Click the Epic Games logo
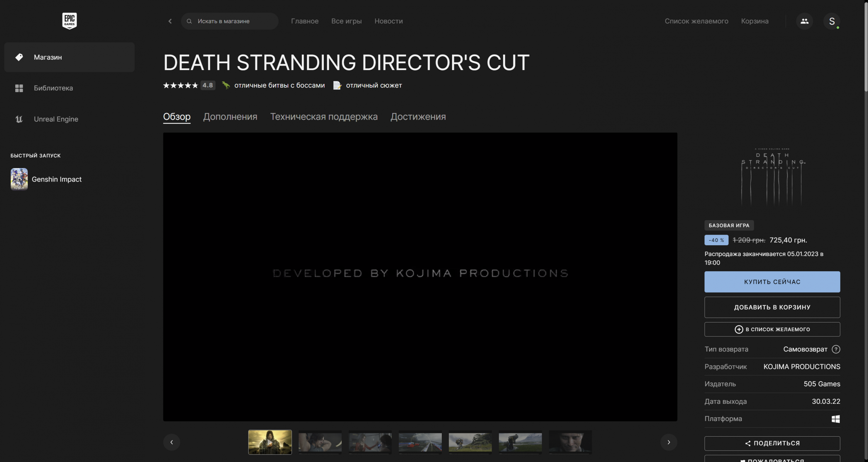 tap(70, 21)
